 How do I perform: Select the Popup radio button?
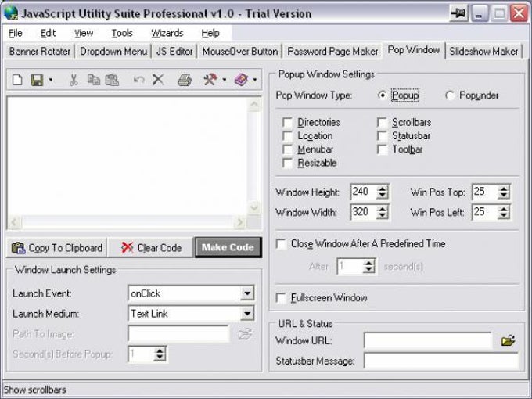(382, 95)
